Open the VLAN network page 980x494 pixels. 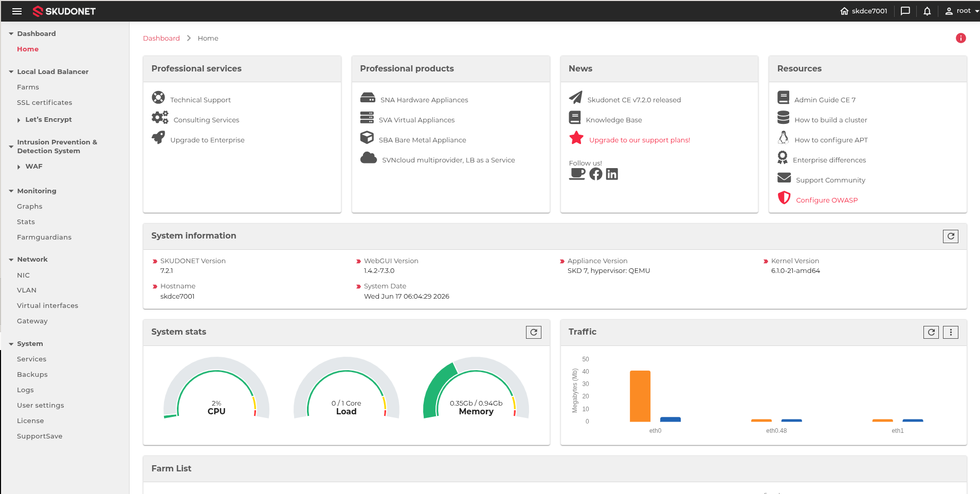click(x=26, y=290)
